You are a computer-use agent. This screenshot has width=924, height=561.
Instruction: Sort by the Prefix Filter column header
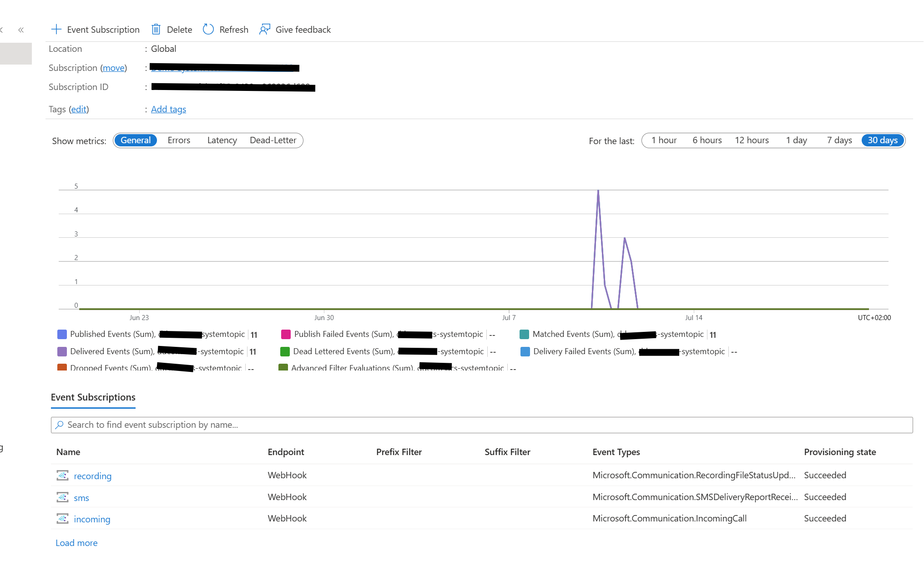click(x=399, y=452)
